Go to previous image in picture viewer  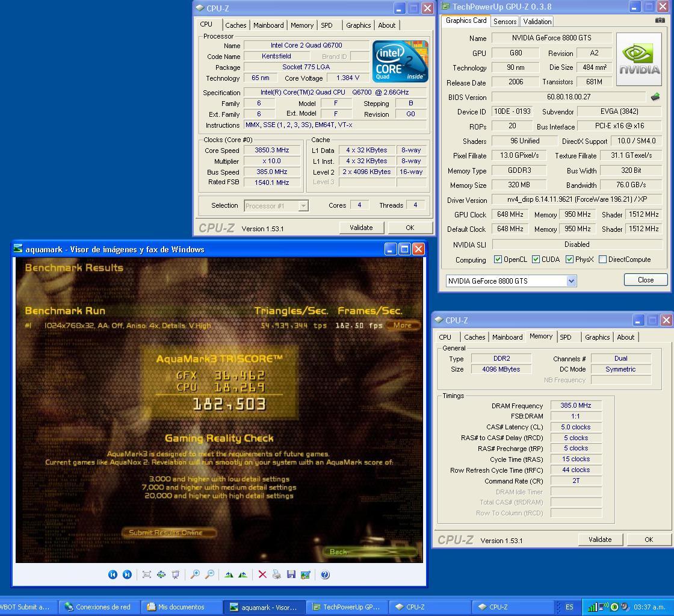tap(113, 574)
